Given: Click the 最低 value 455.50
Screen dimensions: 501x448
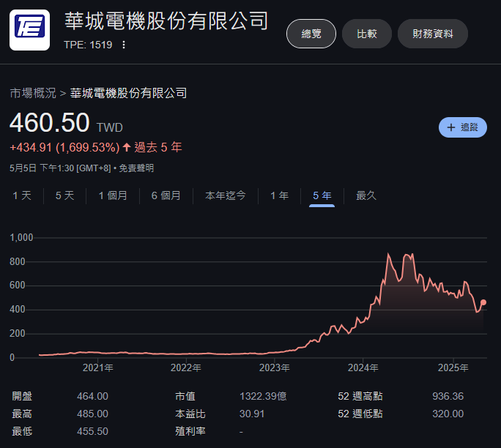Looking at the screenshot, I should [93, 431].
